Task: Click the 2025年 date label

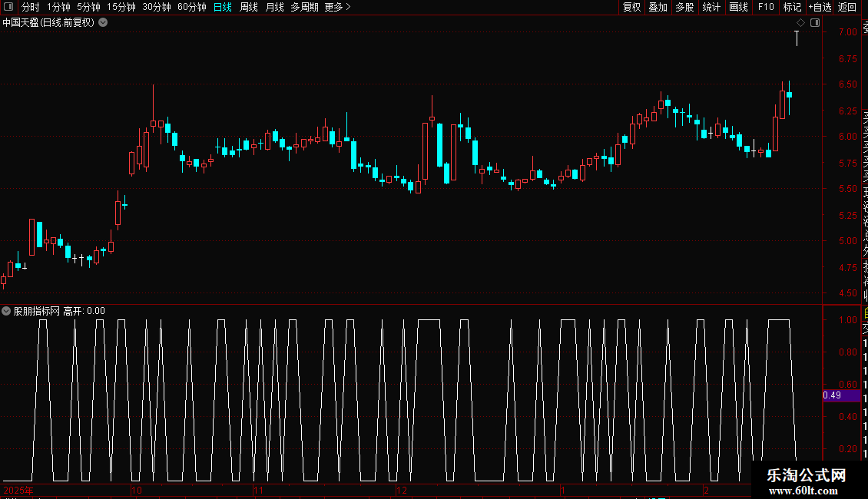Action: pyautogui.click(x=18, y=490)
